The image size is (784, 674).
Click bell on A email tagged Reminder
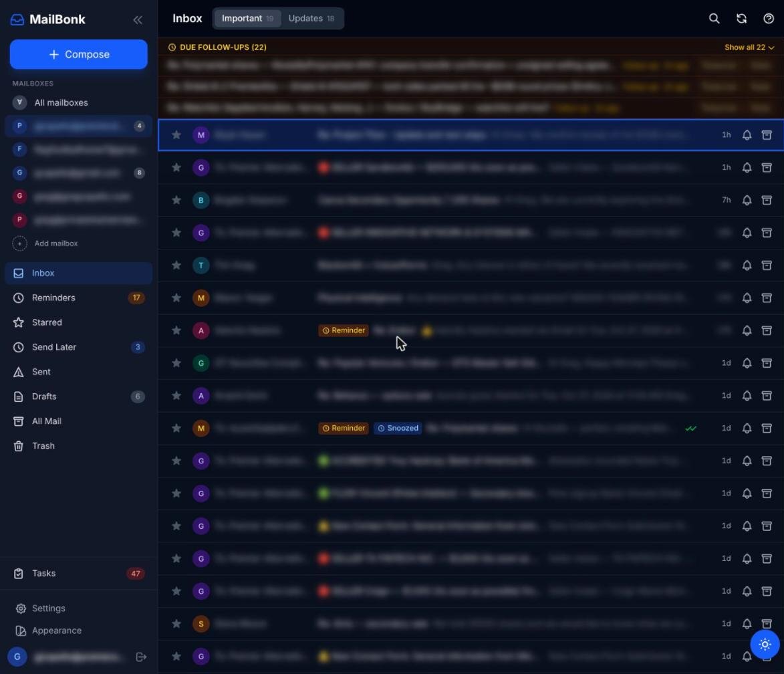tap(747, 330)
